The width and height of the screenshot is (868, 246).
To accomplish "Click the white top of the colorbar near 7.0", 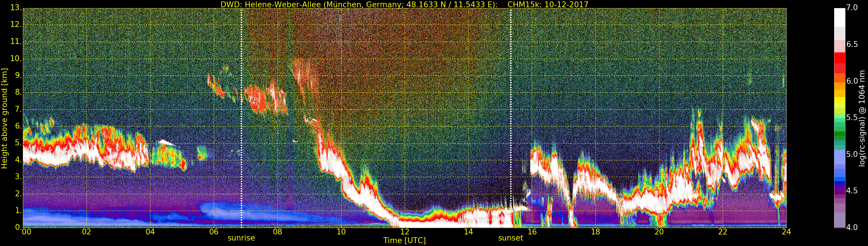I will pos(839,17).
